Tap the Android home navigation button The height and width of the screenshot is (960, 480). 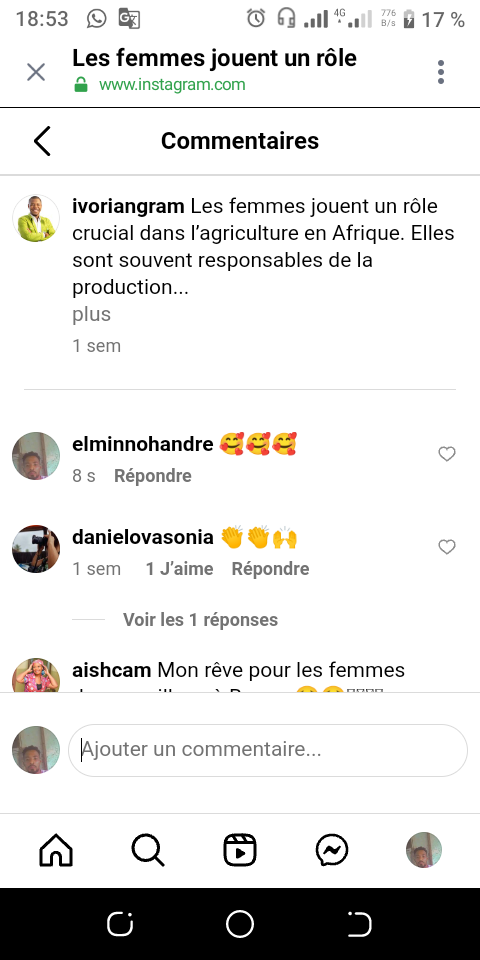point(239,924)
